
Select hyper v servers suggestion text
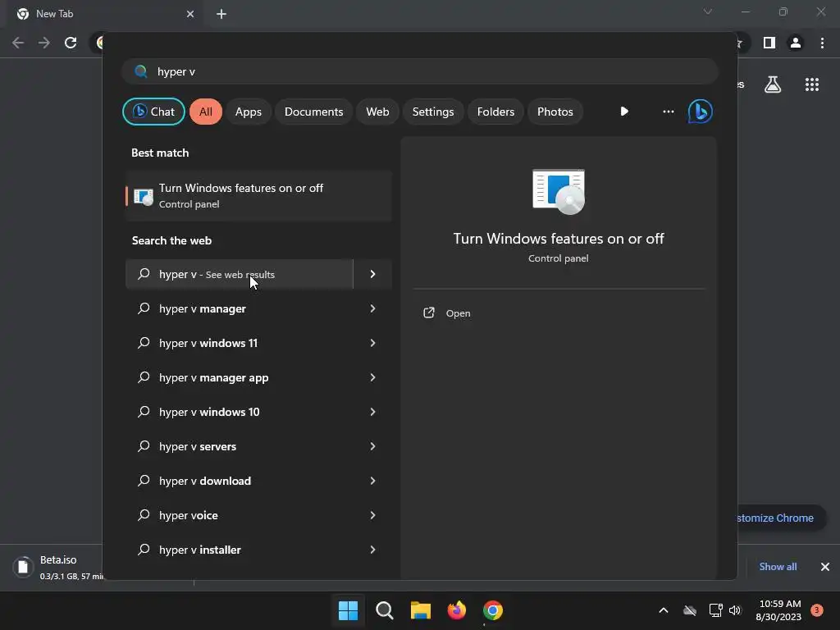click(198, 446)
